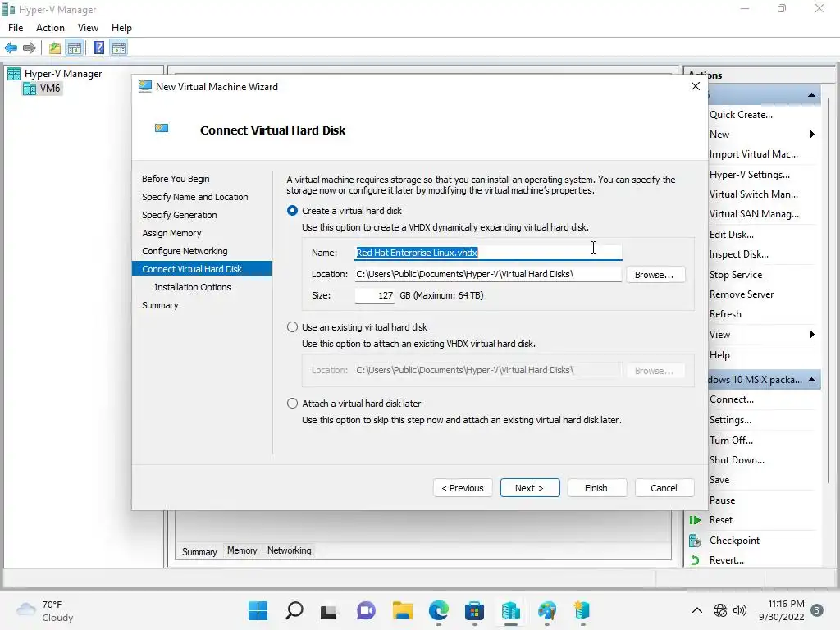Click Quick Create... in Actions pane
This screenshot has height=630, width=840.
(741, 115)
